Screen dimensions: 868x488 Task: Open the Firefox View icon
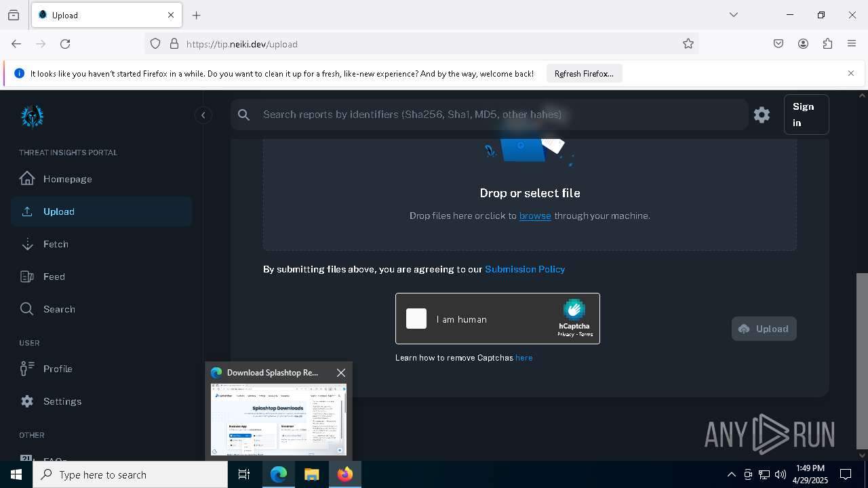point(14,15)
